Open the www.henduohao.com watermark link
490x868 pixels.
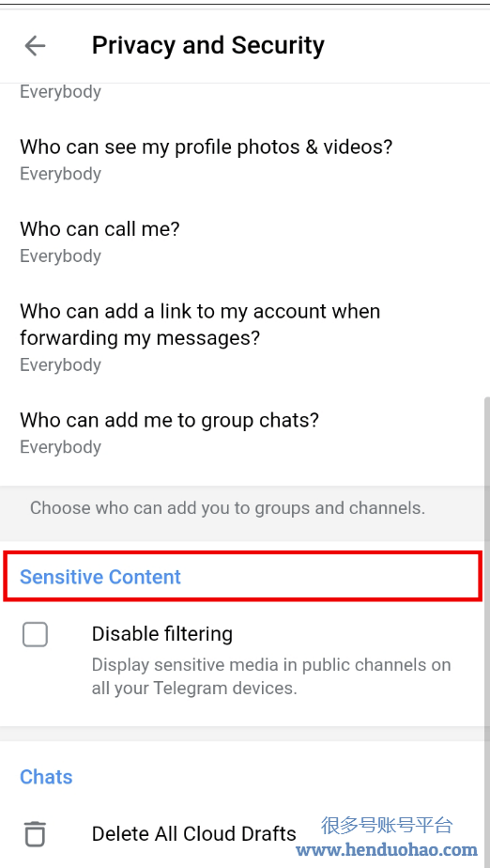(387, 849)
